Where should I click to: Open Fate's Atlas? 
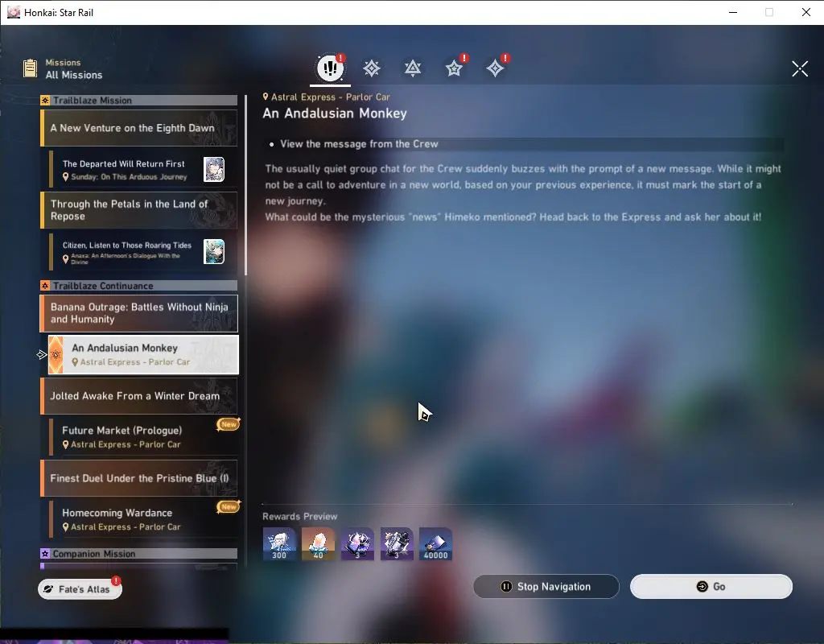coord(80,589)
